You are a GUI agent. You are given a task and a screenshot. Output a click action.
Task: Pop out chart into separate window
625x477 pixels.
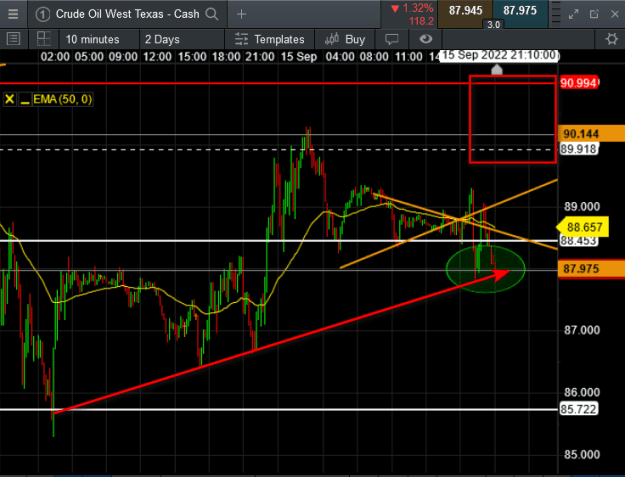pyautogui.click(x=594, y=14)
